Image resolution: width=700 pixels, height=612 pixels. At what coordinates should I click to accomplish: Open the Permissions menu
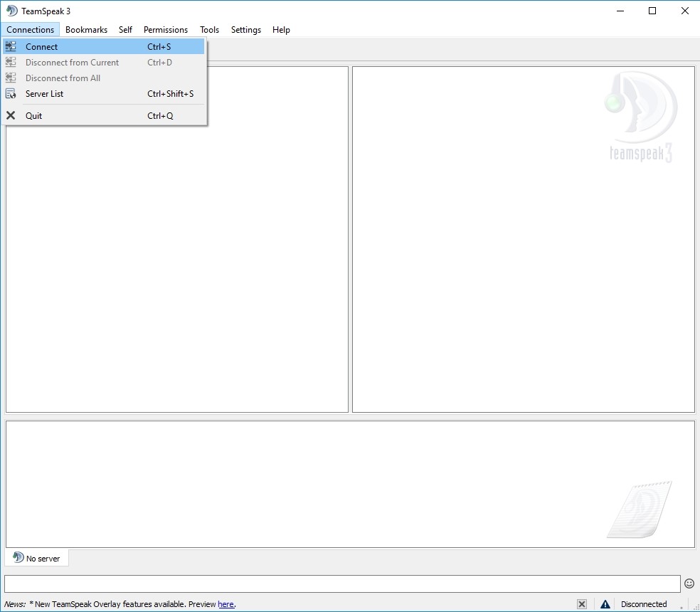(165, 30)
